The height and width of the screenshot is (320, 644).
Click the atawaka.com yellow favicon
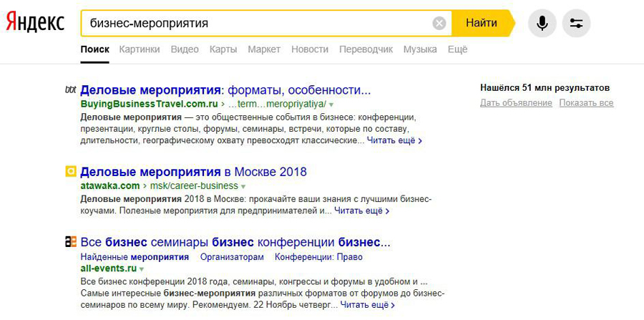[70, 172]
